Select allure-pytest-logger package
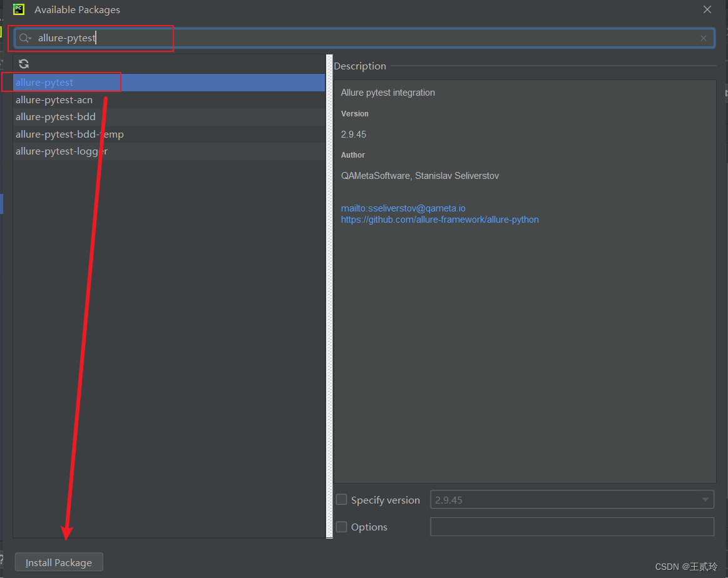728x578 pixels. pos(169,151)
